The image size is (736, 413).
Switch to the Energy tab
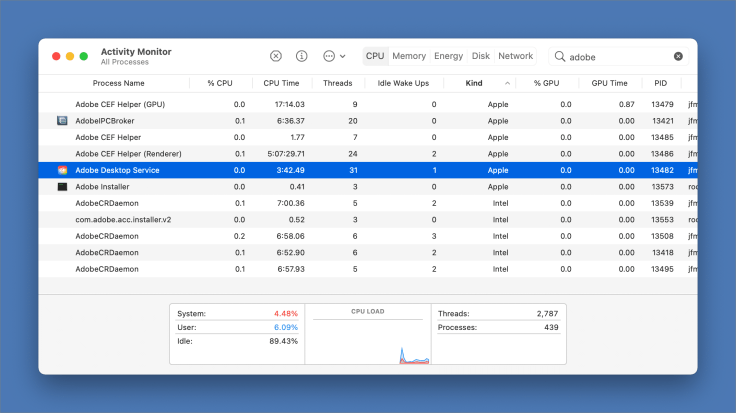click(448, 56)
